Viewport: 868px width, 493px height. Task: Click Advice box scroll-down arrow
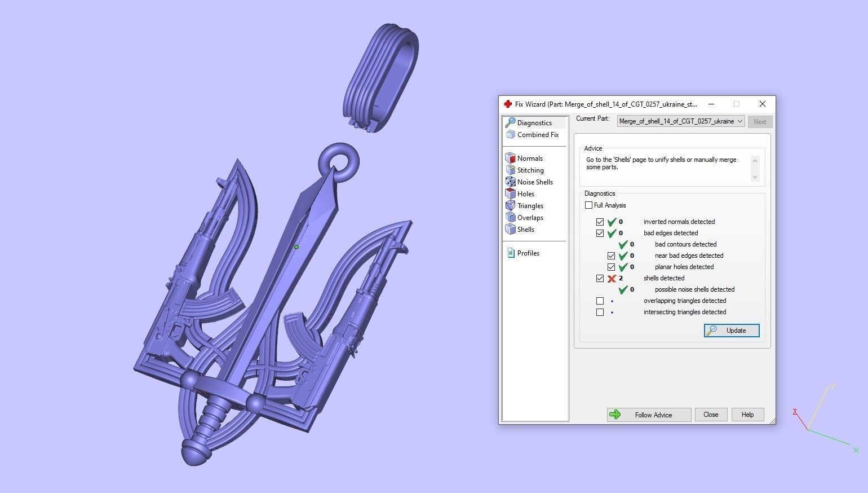click(755, 177)
